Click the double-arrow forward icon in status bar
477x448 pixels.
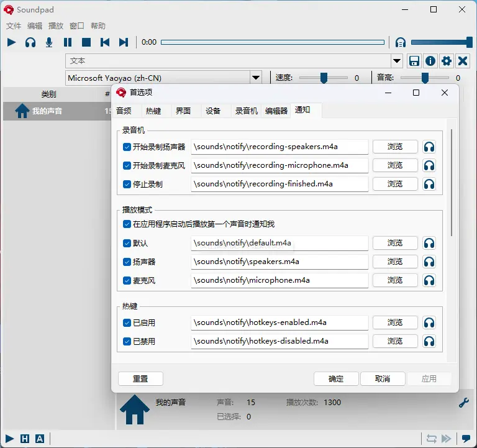click(447, 439)
